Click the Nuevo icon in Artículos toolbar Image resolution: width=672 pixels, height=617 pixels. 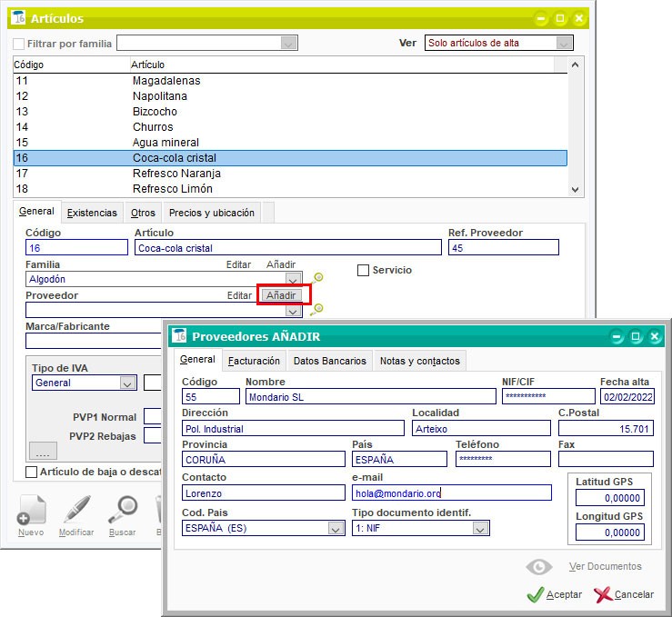31,510
